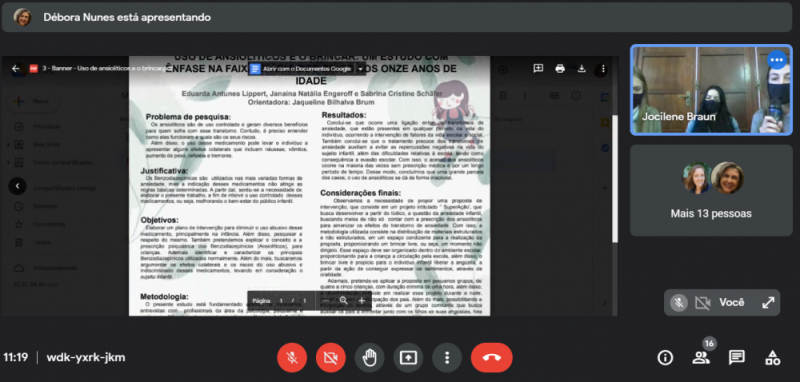Show the participants list with 16 badge

(701, 358)
